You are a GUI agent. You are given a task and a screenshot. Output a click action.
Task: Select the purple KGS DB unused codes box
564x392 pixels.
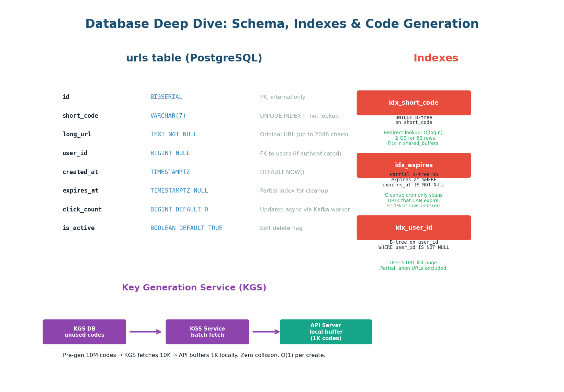click(84, 332)
